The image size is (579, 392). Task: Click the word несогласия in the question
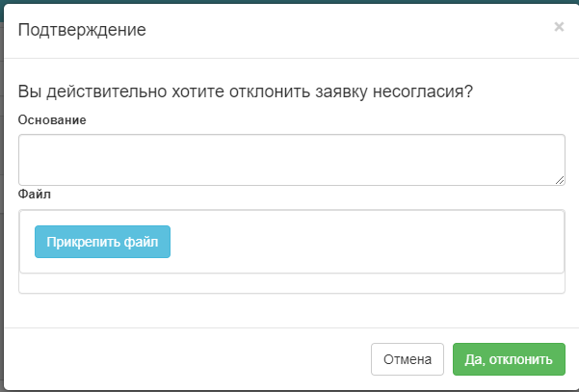tap(423, 91)
